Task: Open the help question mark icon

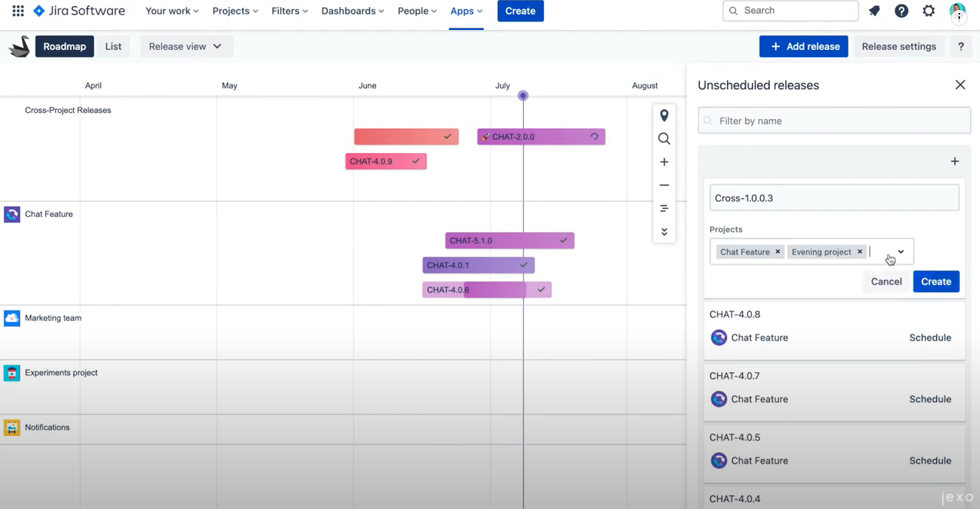Action: click(901, 11)
